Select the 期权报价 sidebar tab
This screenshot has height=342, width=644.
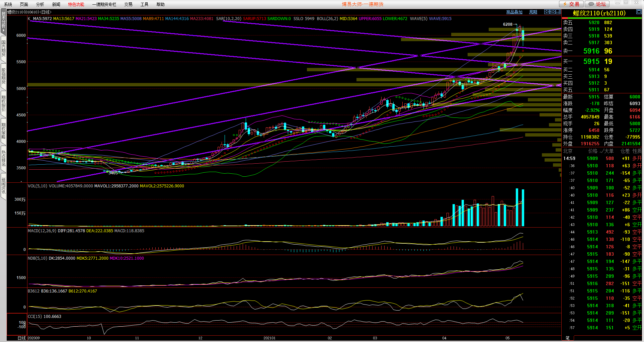tap(3, 104)
